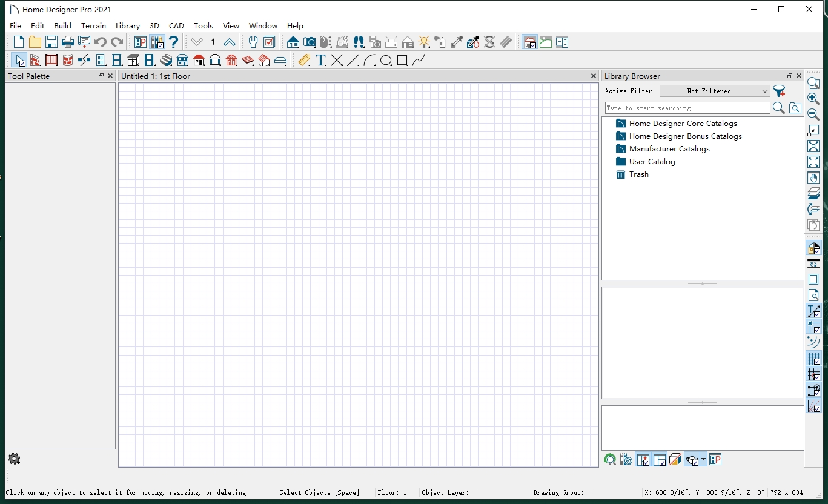Image resolution: width=828 pixels, height=504 pixels.
Task: Save the plan with the floppy disk icon
Action: (x=51, y=42)
